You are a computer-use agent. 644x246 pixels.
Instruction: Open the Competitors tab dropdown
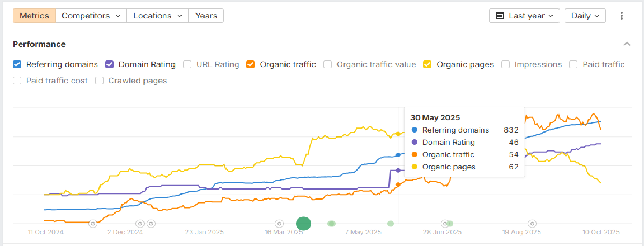(91, 16)
